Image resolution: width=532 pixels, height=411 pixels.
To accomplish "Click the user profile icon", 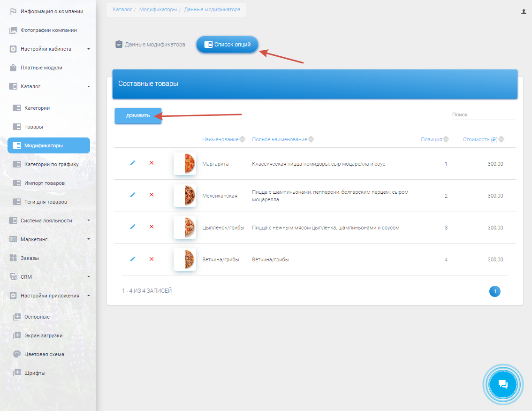I will click(524, 12).
